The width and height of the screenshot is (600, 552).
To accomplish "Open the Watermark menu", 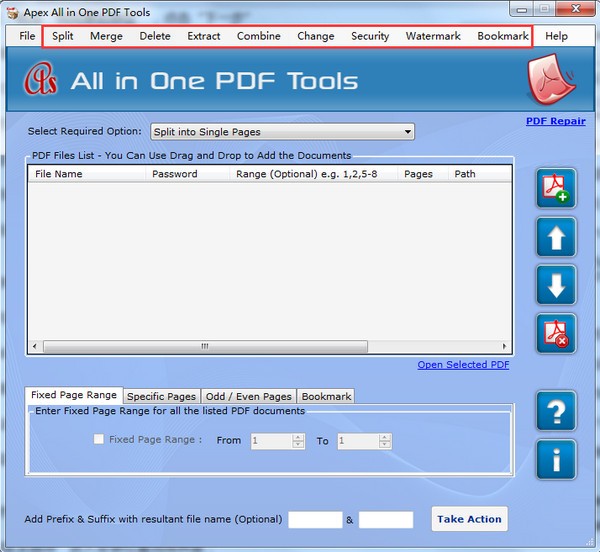I will pos(433,36).
